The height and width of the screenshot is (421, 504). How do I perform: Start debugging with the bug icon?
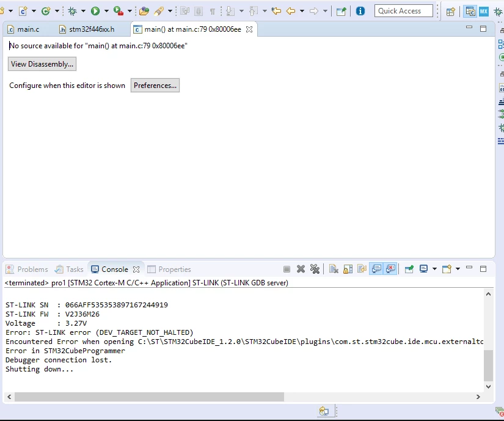(x=72, y=11)
